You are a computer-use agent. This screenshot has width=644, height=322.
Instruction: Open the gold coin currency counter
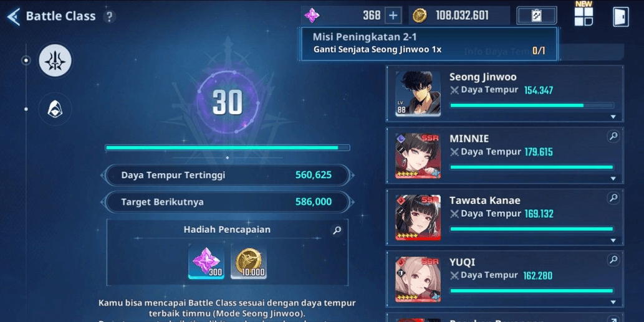click(459, 16)
